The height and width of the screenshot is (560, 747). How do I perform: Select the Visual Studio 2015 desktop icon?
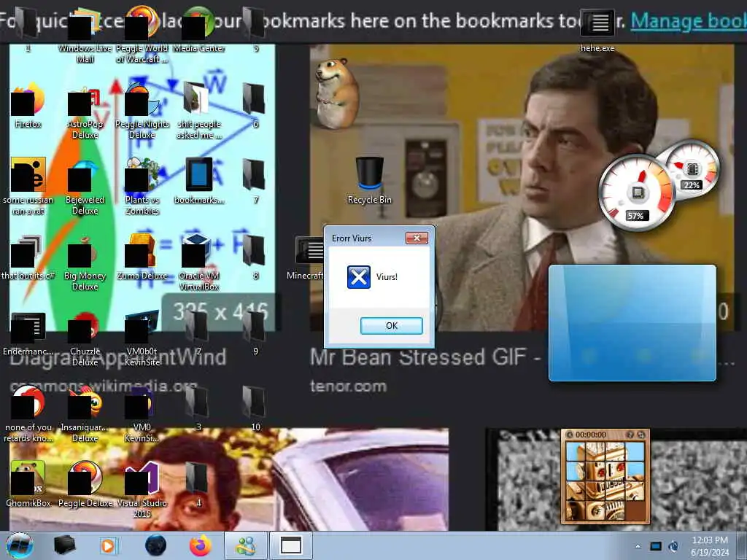142,489
